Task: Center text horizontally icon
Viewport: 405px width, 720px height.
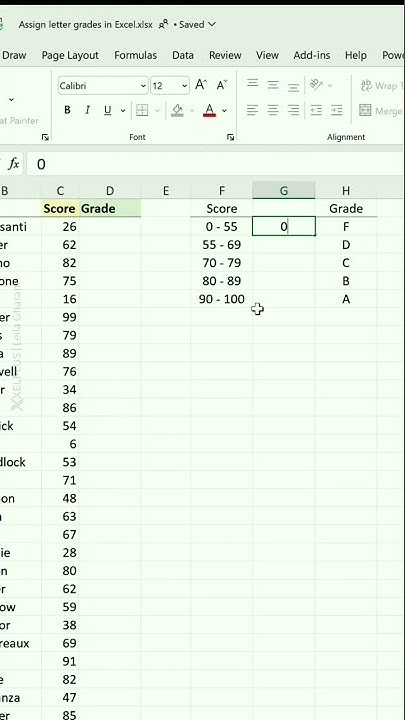Action: 273,110
